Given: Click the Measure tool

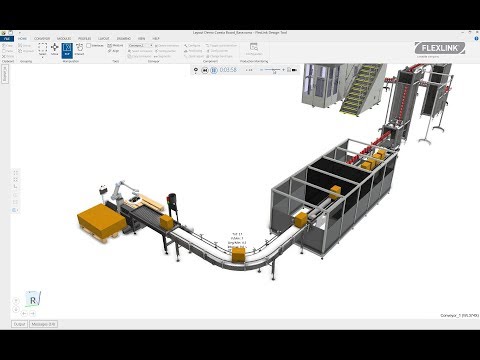Looking at the screenshot, I should 115,45.
